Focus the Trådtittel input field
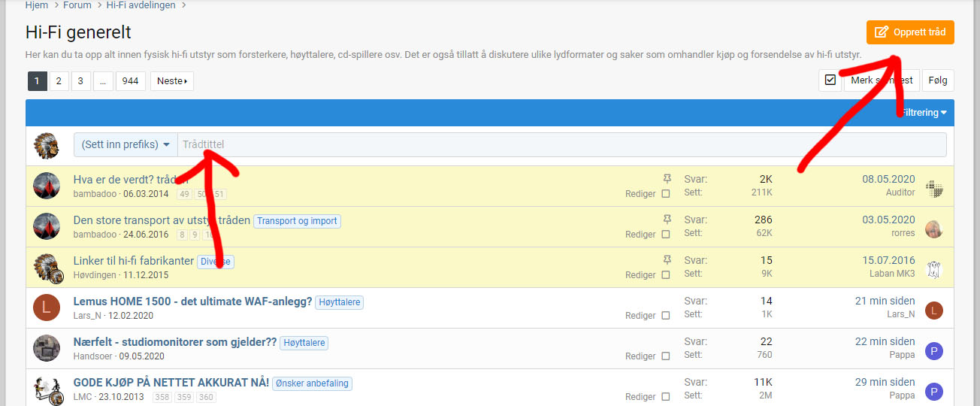Image resolution: width=980 pixels, height=406 pixels. (x=561, y=145)
